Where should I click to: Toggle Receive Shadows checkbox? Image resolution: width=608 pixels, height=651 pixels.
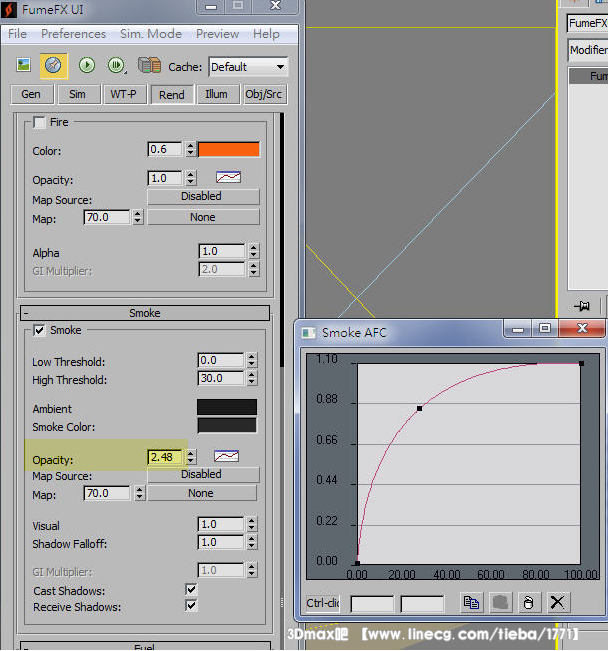(191, 605)
